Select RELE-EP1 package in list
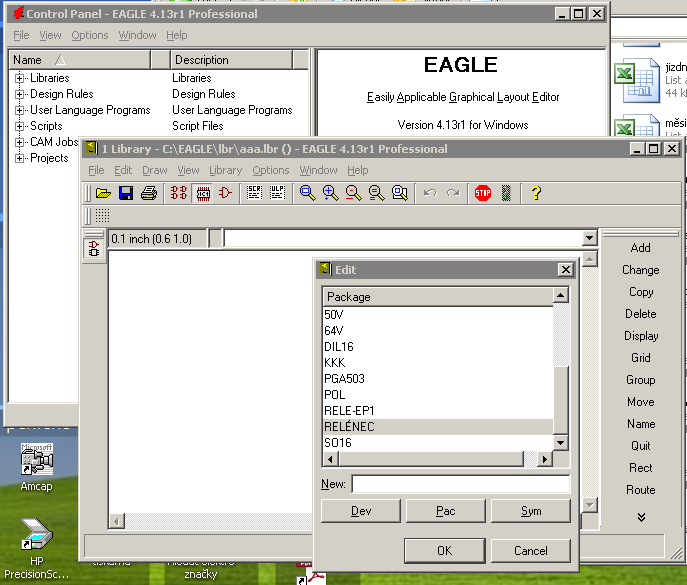Image resolution: width=687 pixels, height=585 pixels. click(x=438, y=411)
